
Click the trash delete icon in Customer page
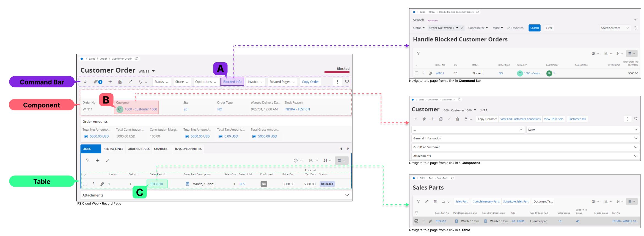[x=457, y=119]
